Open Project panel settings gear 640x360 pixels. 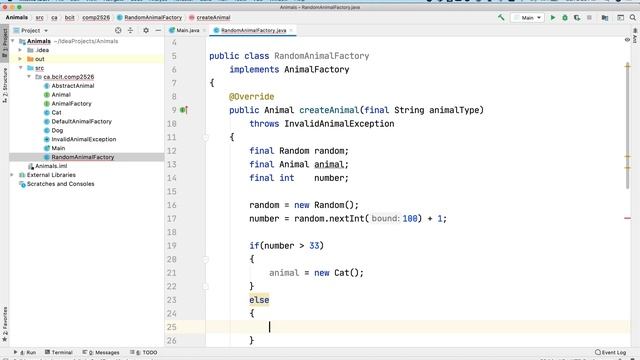(146, 30)
